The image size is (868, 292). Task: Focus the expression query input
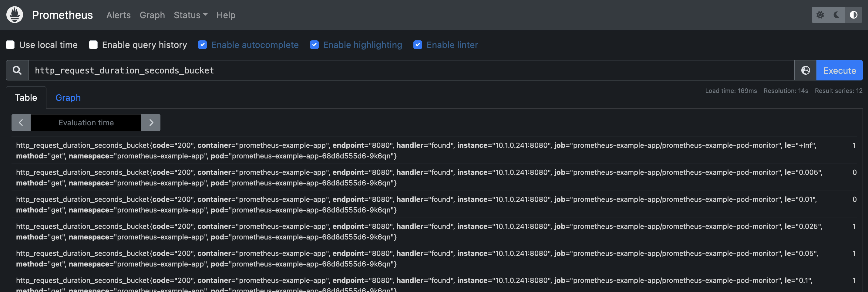411,70
